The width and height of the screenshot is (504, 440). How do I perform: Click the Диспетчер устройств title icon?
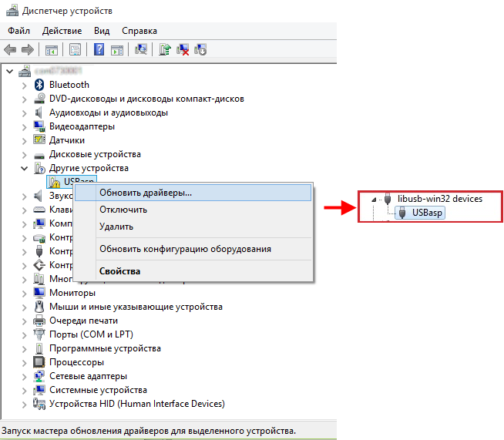(x=12, y=11)
